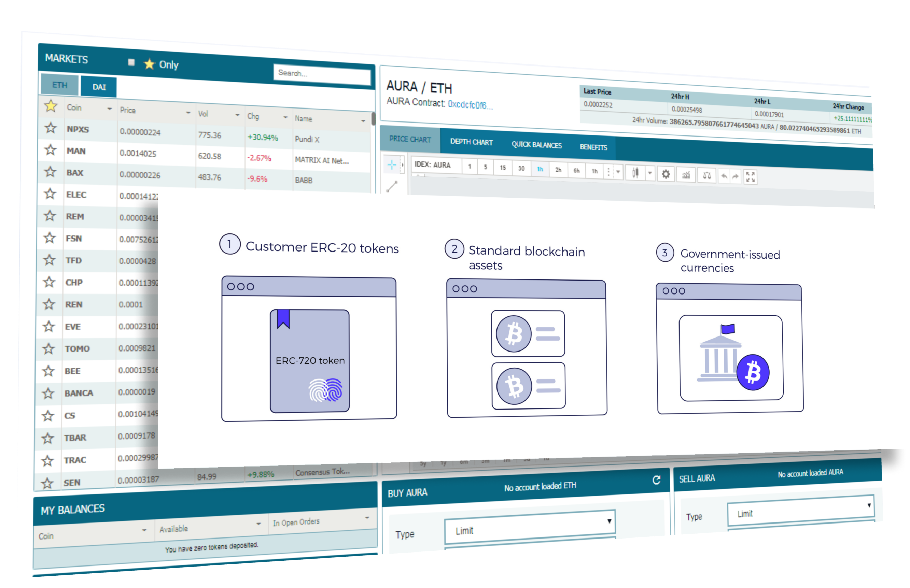Star the BANCA coin
Viewport: 910px width, 588px height.
point(48,393)
